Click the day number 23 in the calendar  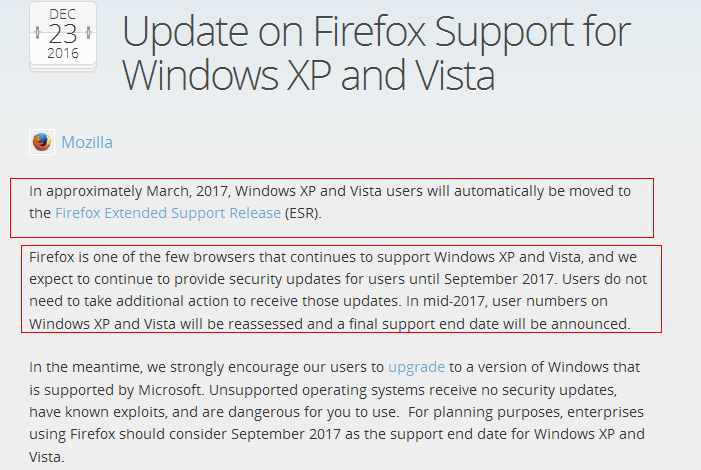[x=63, y=34]
